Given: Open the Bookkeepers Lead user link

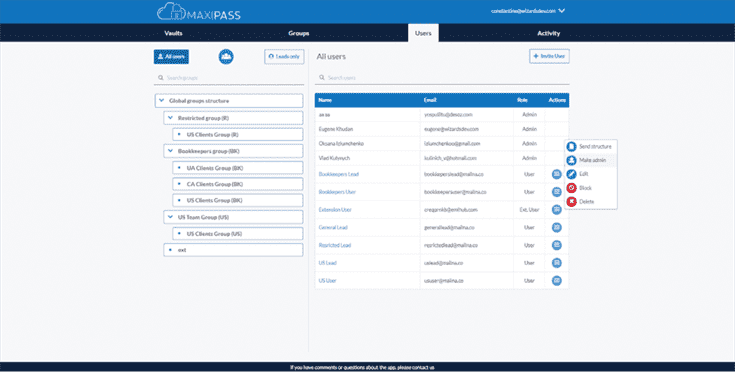Looking at the screenshot, I should [x=338, y=174].
